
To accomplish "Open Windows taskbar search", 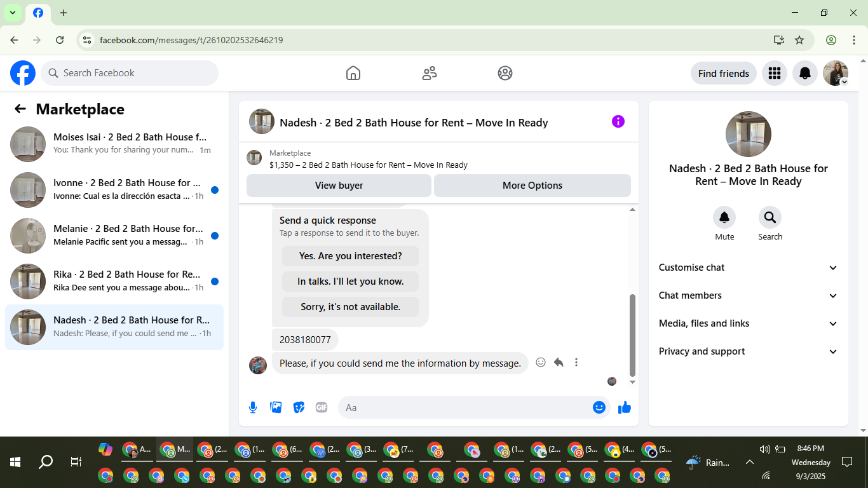I will (46, 462).
